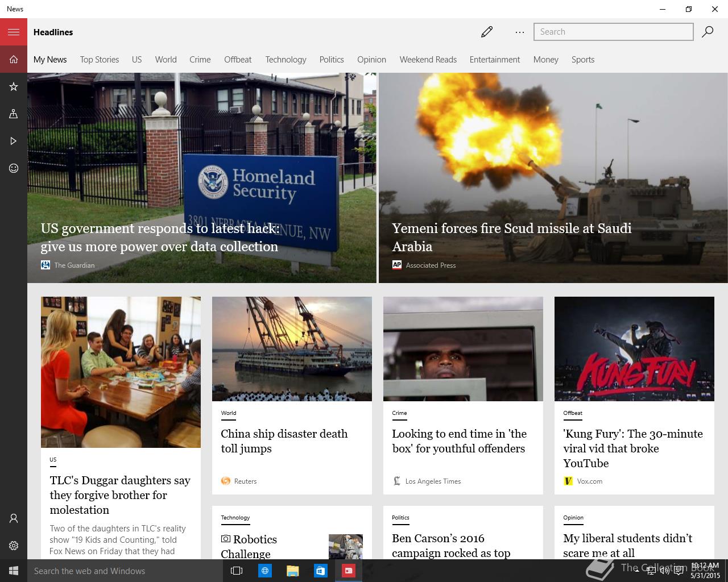Click the News app icon in taskbar
The width and height of the screenshot is (728, 582).
pos(349,571)
